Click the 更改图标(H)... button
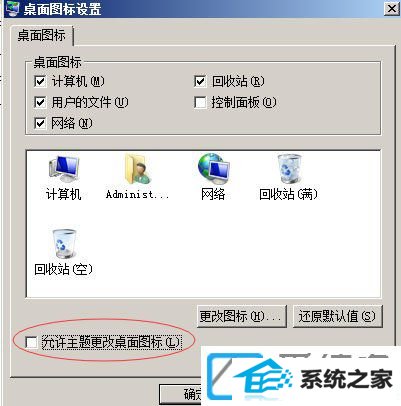The image size is (401, 406). pos(241,316)
